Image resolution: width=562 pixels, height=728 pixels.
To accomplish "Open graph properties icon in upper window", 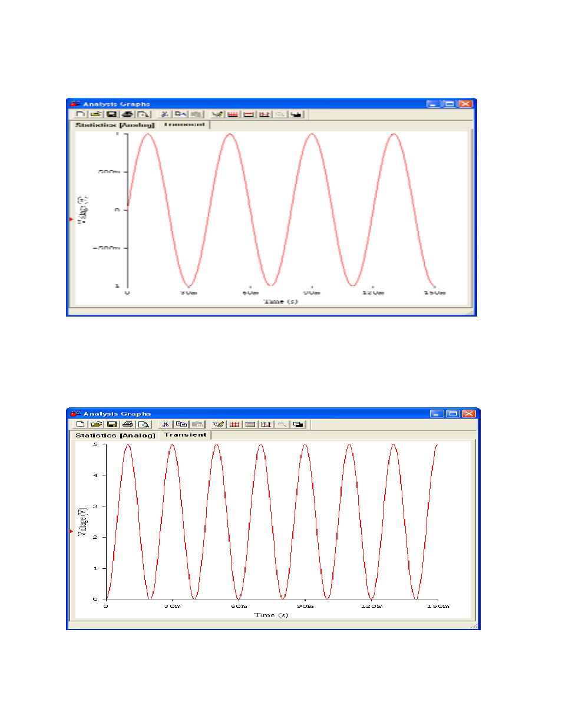I will click(x=217, y=114).
